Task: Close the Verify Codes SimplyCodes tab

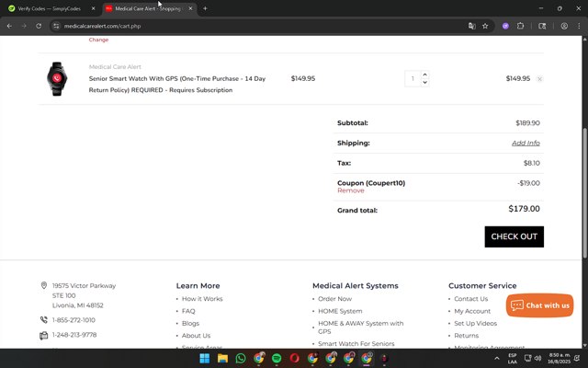Action: pyautogui.click(x=94, y=8)
